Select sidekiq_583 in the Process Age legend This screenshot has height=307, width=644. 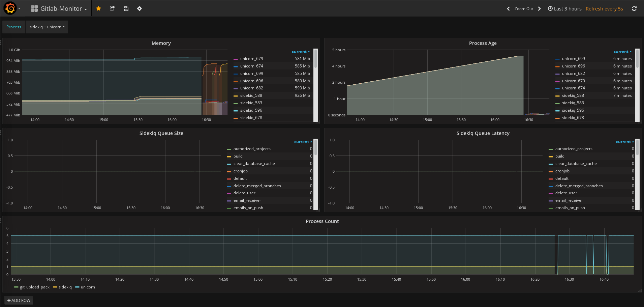(x=573, y=103)
